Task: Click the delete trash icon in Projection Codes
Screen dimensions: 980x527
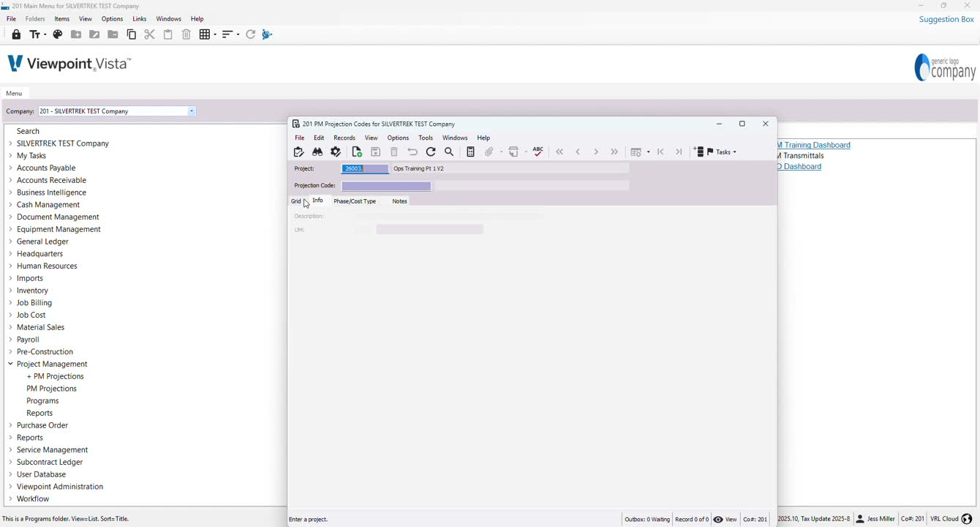Action: (394, 152)
